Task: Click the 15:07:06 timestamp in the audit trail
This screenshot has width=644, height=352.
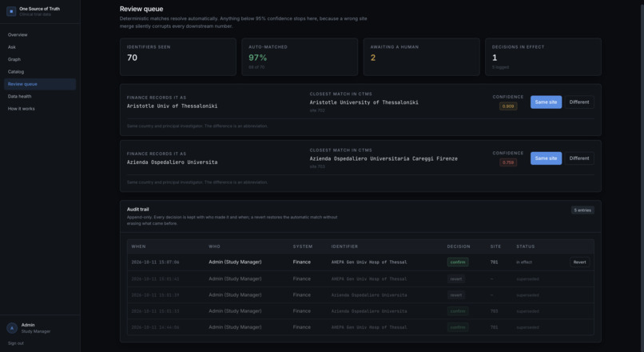Action: 155,262
